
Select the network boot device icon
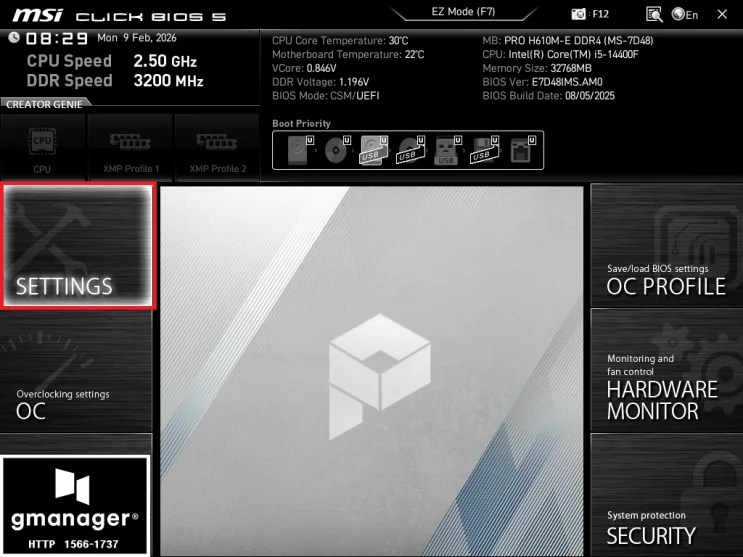pyautogui.click(x=523, y=150)
